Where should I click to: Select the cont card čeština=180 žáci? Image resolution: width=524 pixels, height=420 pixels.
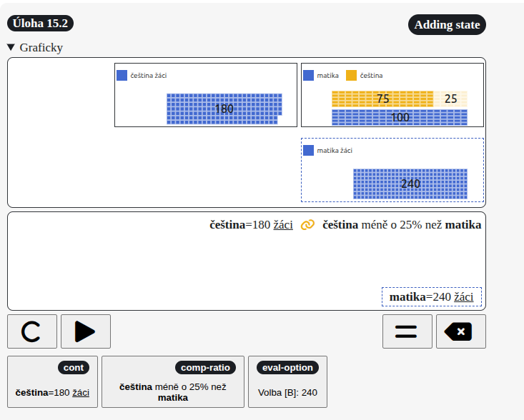pyautogui.click(x=52, y=381)
